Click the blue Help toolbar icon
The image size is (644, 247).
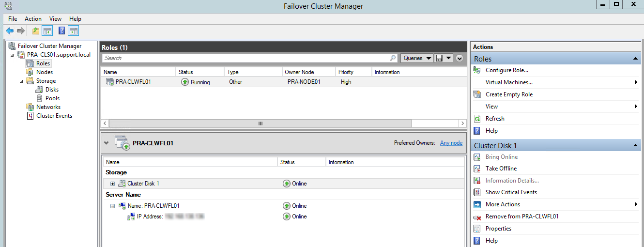61,31
